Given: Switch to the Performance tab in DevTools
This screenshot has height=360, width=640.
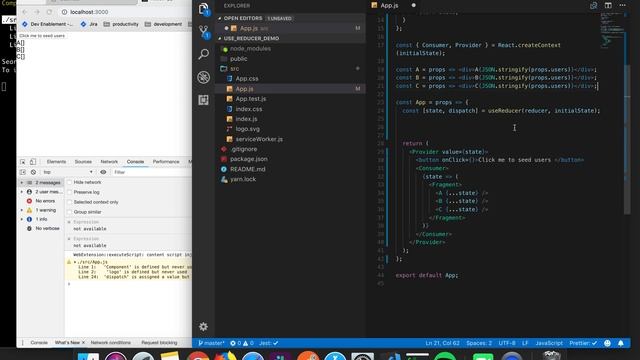Looking at the screenshot, I should (x=166, y=162).
